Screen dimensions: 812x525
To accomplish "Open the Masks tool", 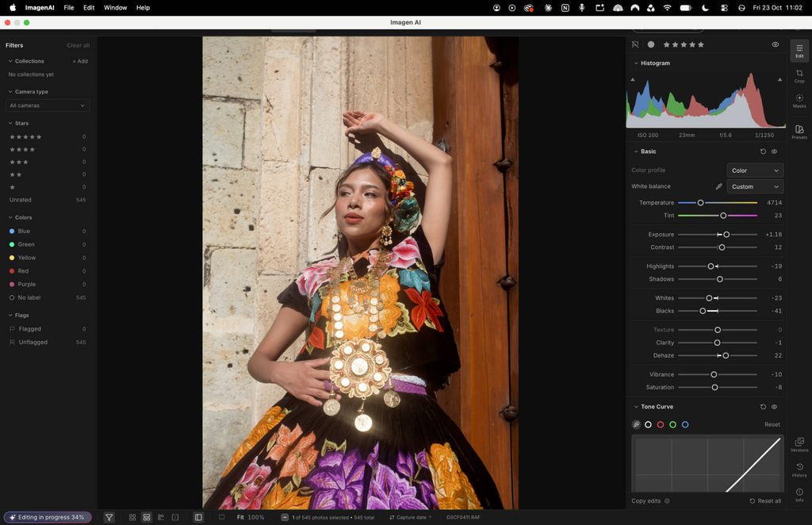I will (799, 101).
